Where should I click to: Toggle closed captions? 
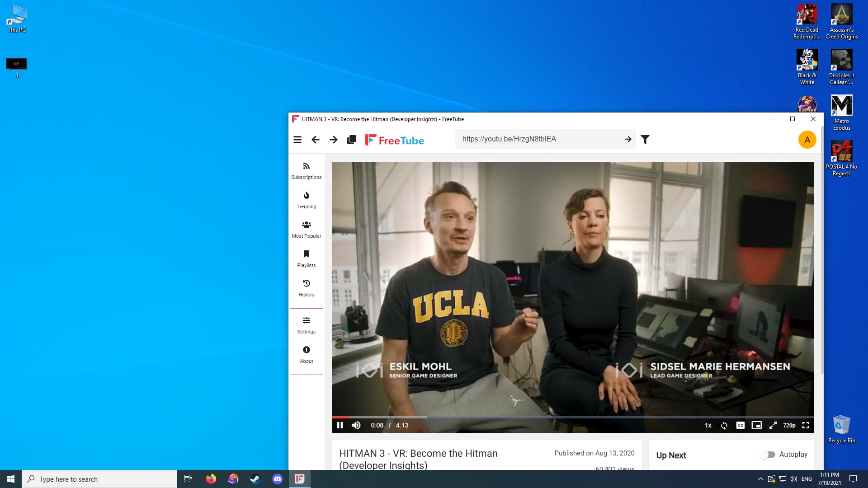[x=741, y=425]
